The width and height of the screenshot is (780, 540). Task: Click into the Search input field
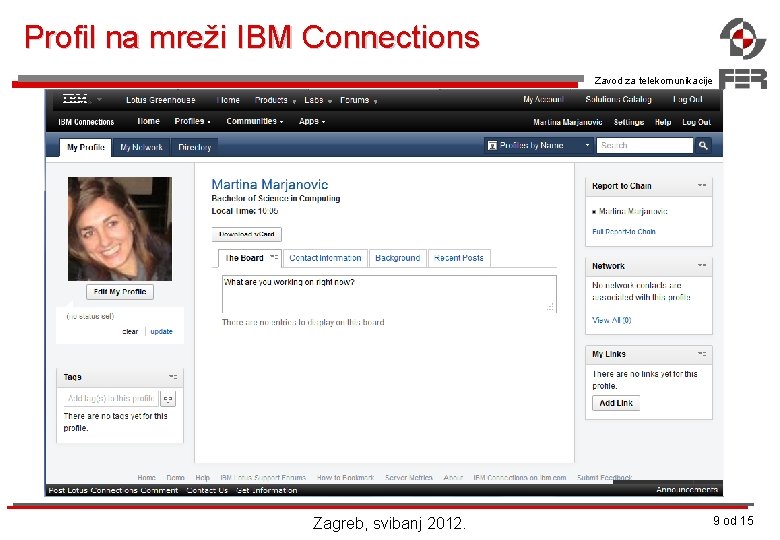click(x=644, y=145)
